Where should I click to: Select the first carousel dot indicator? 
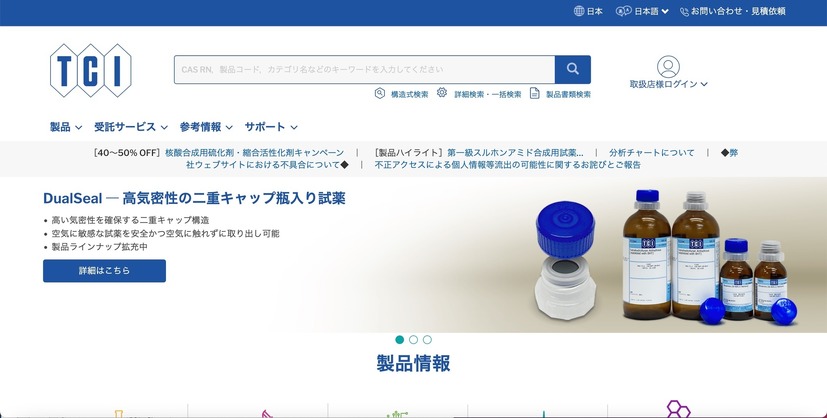(x=400, y=339)
